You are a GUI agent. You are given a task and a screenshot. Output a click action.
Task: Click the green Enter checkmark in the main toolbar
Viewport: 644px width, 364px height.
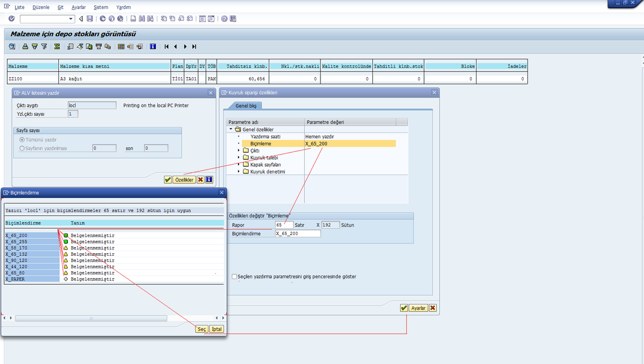(x=12, y=19)
